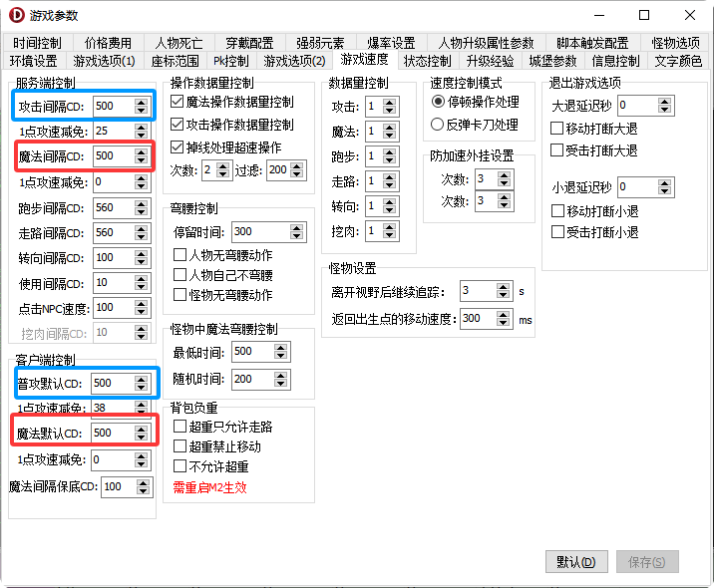This screenshot has width=714, height=588.
Task: Click the 普攻默认CD spinner arrows
Action: (142, 384)
